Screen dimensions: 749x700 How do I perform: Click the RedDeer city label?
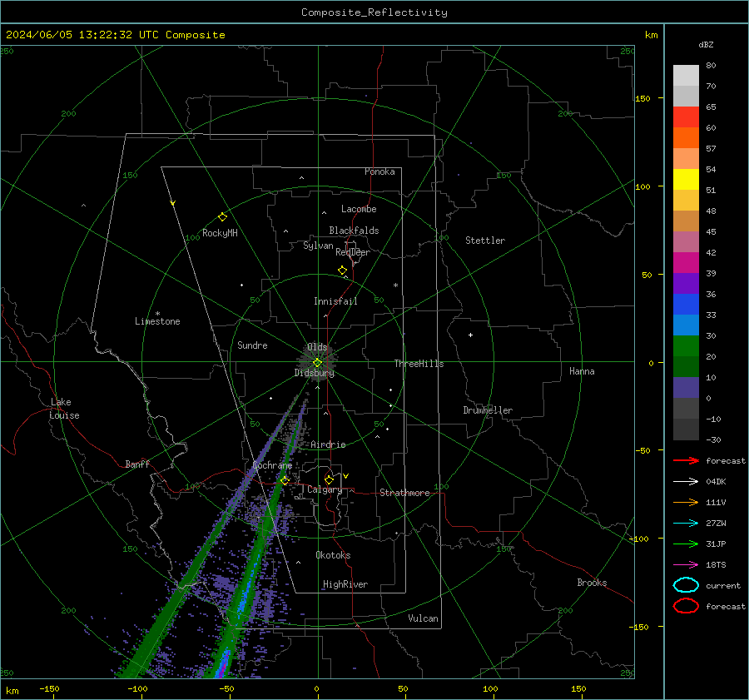pyautogui.click(x=353, y=252)
